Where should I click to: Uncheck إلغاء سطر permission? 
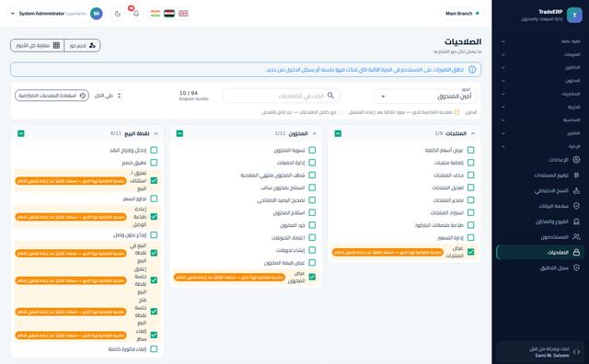[154, 335]
